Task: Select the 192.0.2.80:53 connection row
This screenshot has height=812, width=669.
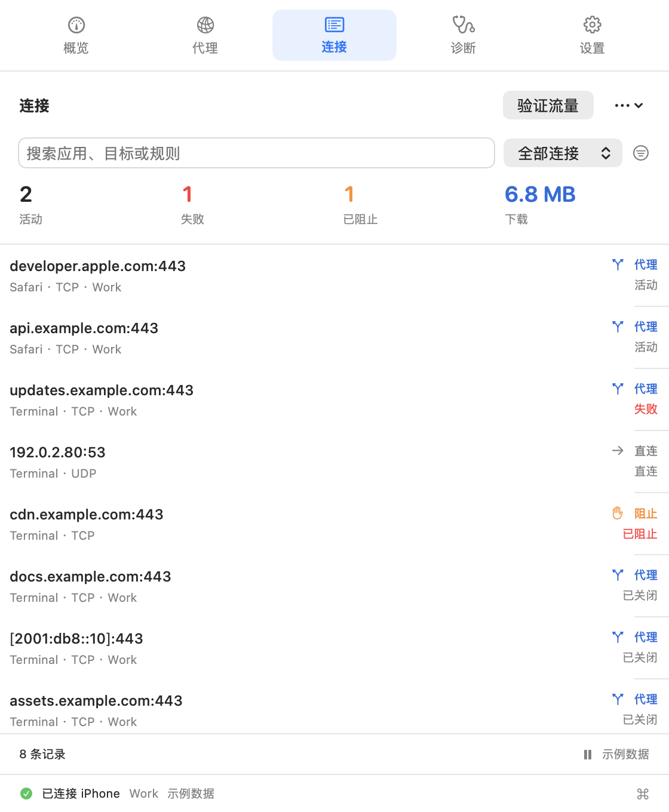Action: pyautogui.click(x=334, y=462)
